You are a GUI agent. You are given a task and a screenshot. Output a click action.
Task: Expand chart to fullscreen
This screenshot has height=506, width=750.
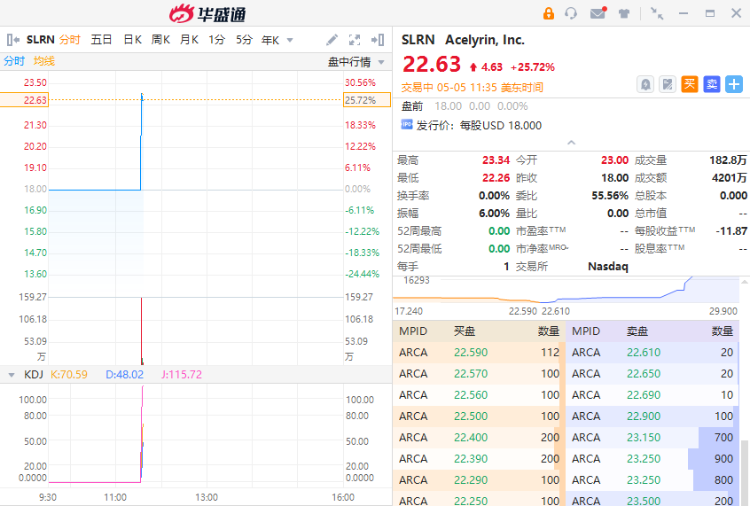354,40
